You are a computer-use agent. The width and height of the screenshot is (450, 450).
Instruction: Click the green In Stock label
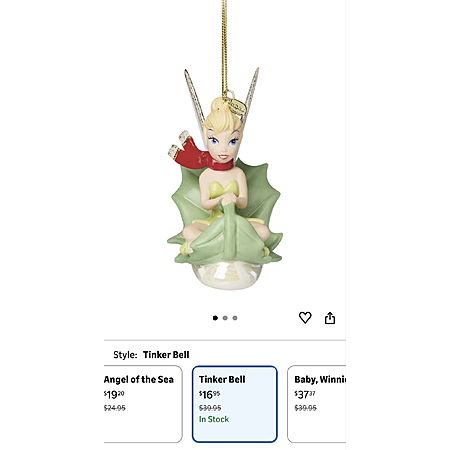pos(214,419)
